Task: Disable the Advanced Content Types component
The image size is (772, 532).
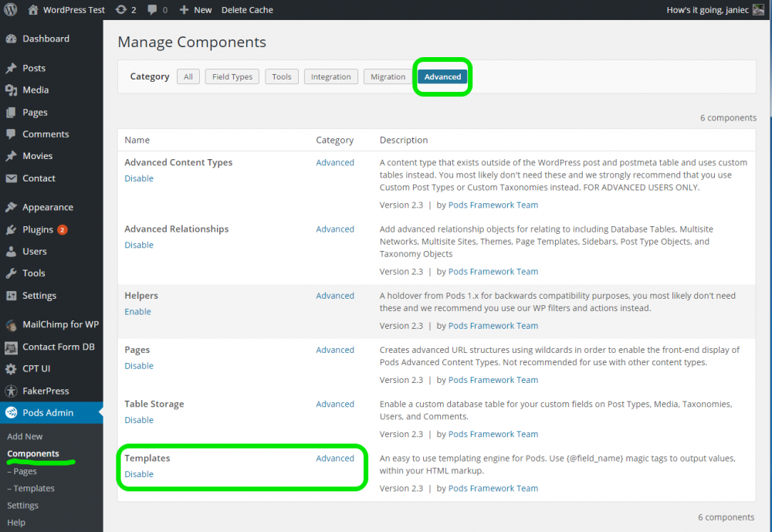Action: pyautogui.click(x=138, y=178)
